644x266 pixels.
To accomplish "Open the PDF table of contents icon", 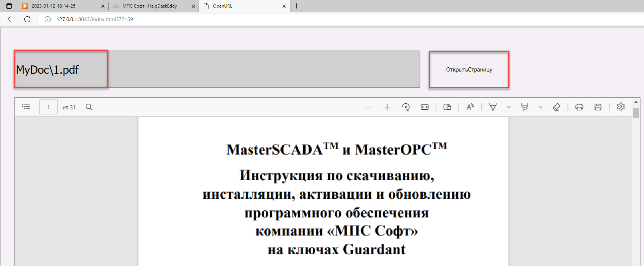I will tap(26, 107).
